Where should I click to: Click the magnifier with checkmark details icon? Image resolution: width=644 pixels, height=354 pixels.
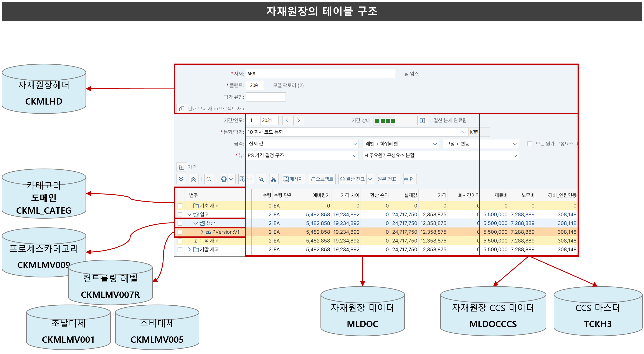click(x=261, y=179)
